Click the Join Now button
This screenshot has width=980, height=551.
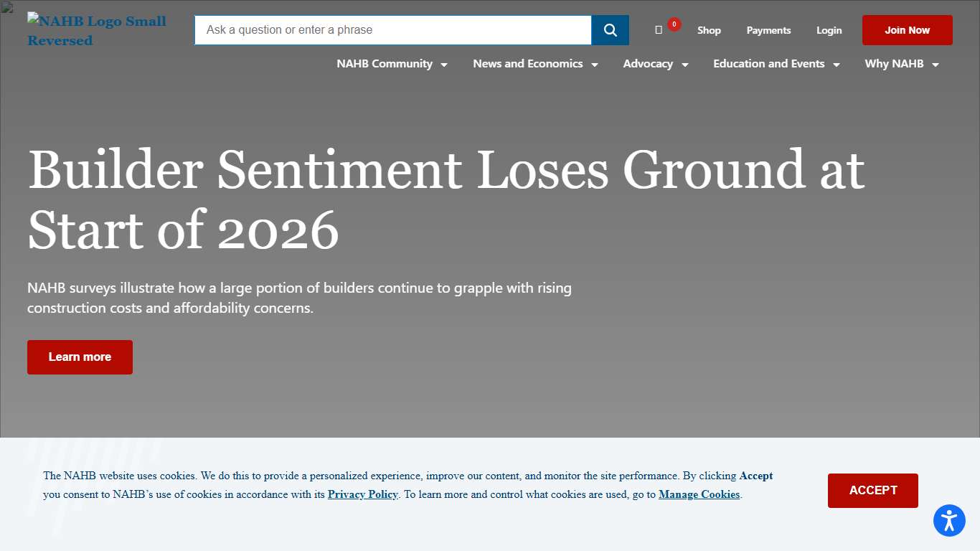907,30
